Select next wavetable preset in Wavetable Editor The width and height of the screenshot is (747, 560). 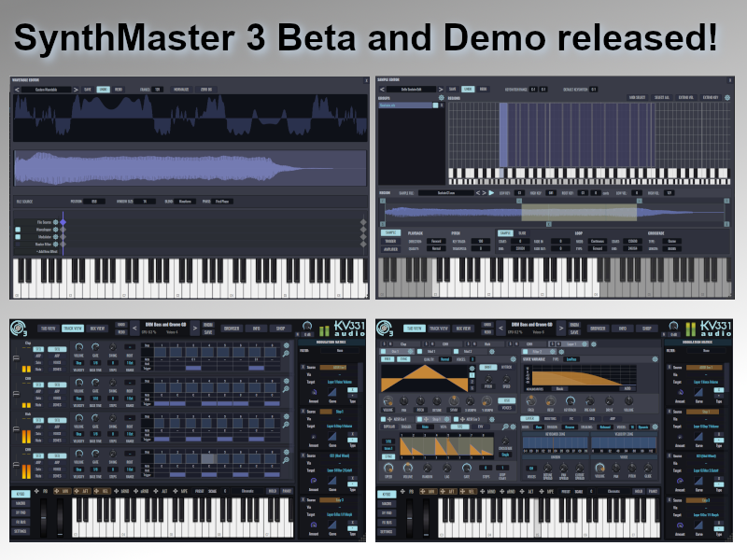pos(76,90)
